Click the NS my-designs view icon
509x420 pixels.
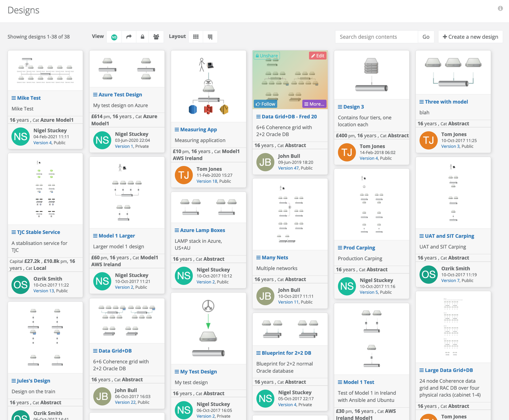(114, 37)
